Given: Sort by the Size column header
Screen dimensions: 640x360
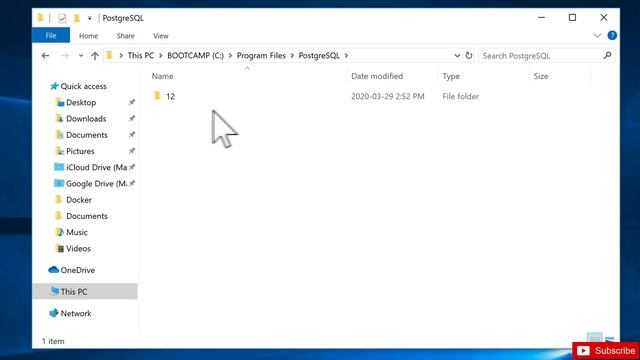Looking at the screenshot, I should [x=541, y=76].
